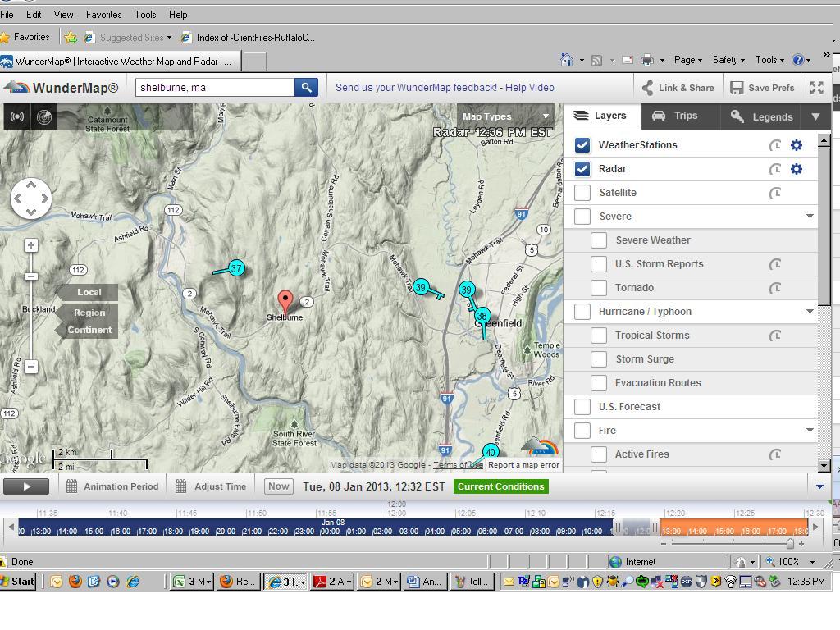
Task: Check the Hurricane / Typhoon layer
Action: [x=582, y=312]
